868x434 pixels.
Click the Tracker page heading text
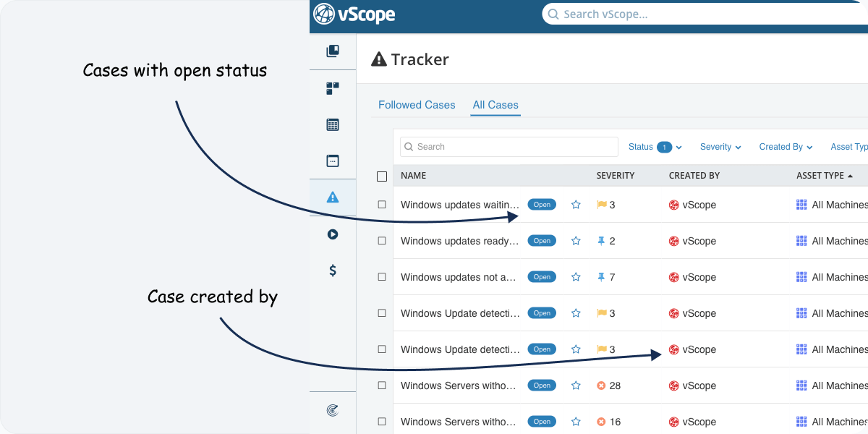420,59
